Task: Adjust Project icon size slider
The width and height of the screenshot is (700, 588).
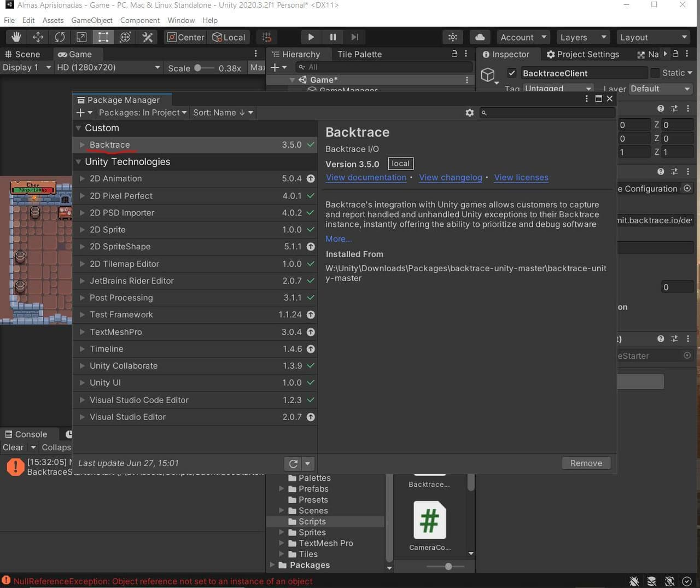Action: click(448, 566)
